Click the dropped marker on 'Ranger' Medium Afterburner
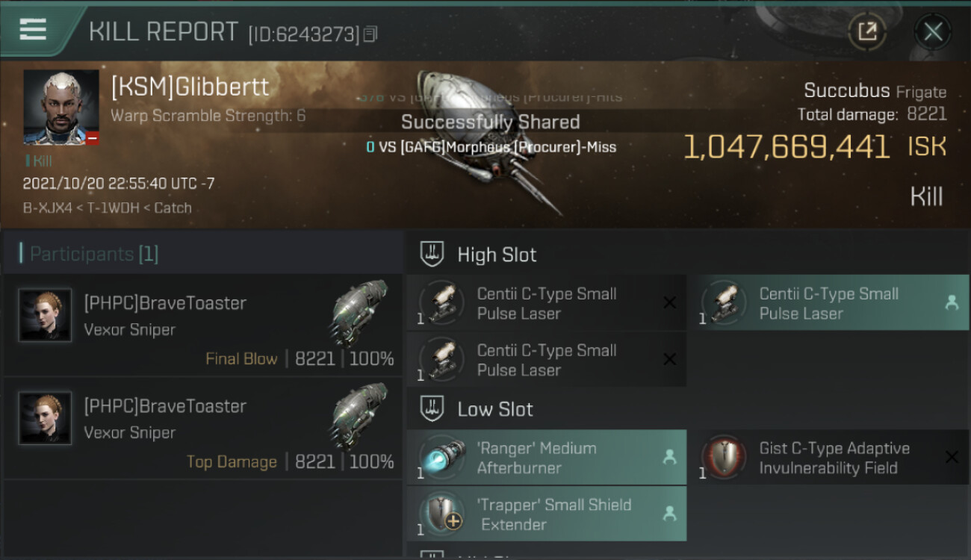Screen dimensions: 971x560 point(669,457)
